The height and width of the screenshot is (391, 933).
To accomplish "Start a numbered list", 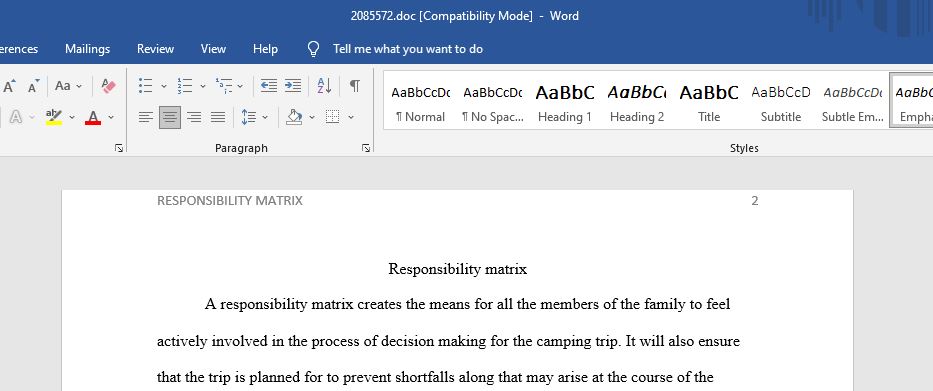I will [184, 86].
